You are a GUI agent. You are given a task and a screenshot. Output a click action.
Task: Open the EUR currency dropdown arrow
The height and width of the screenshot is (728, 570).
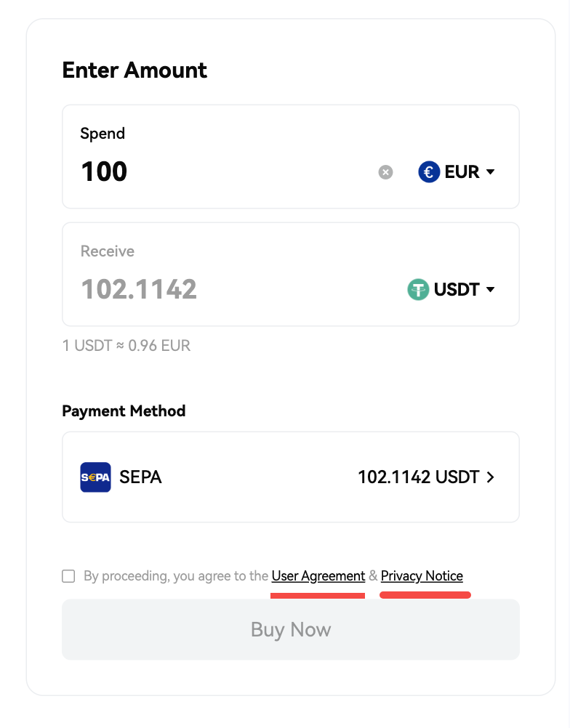490,172
